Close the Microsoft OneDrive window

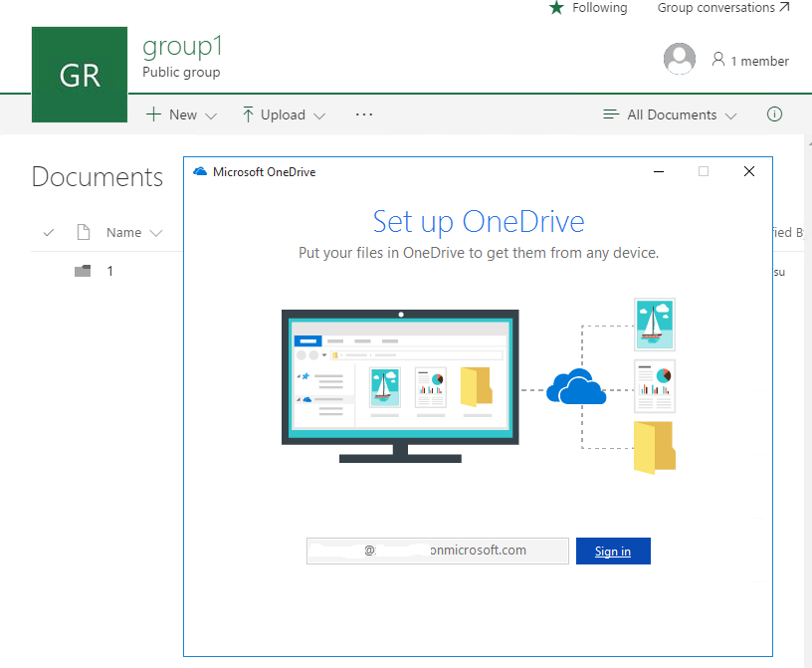click(749, 171)
